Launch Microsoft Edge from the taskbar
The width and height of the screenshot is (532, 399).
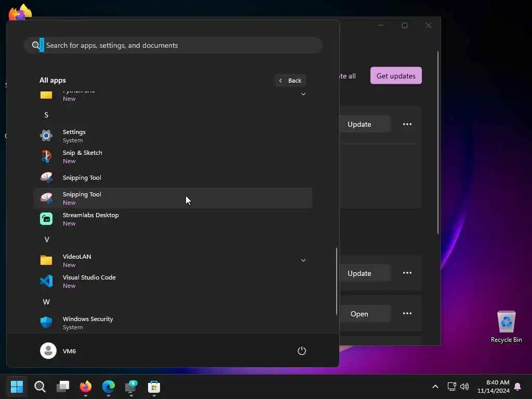(108, 387)
